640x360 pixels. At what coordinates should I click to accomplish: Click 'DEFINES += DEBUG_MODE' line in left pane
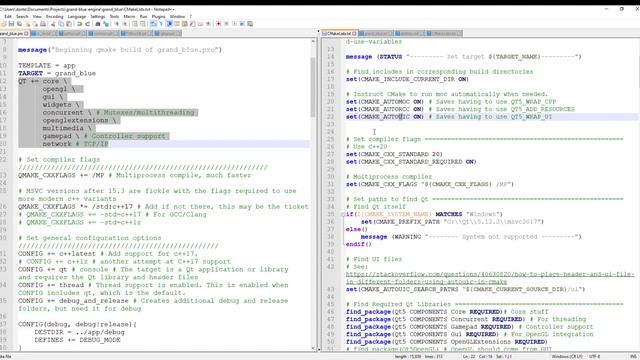point(77,340)
